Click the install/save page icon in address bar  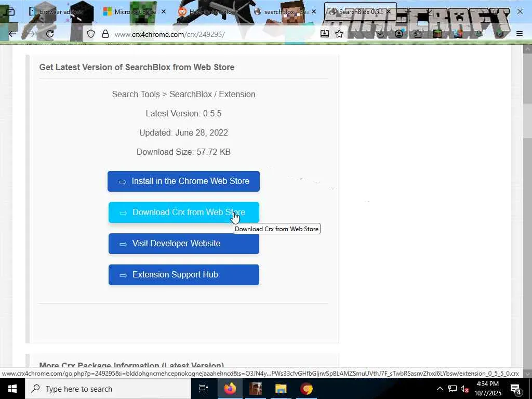(324, 34)
